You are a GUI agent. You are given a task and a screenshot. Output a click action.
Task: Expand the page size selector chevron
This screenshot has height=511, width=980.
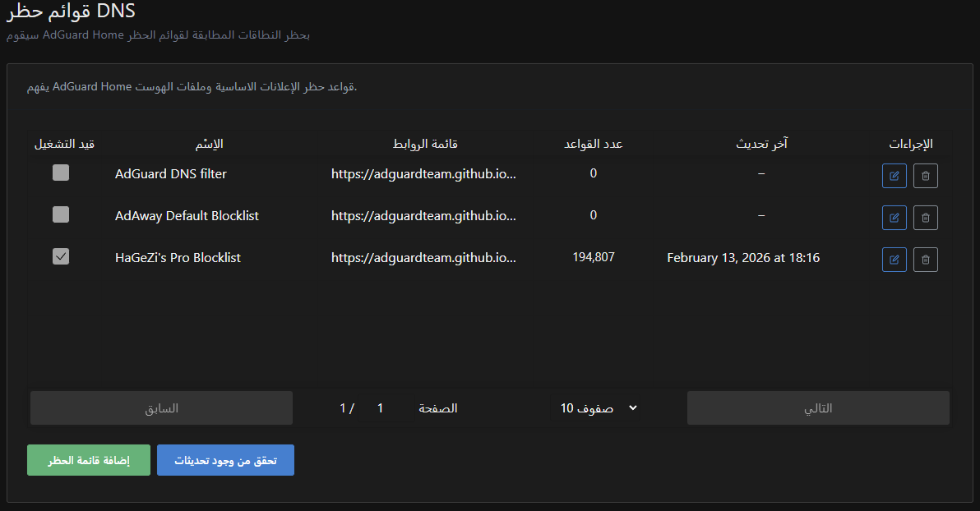click(631, 407)
